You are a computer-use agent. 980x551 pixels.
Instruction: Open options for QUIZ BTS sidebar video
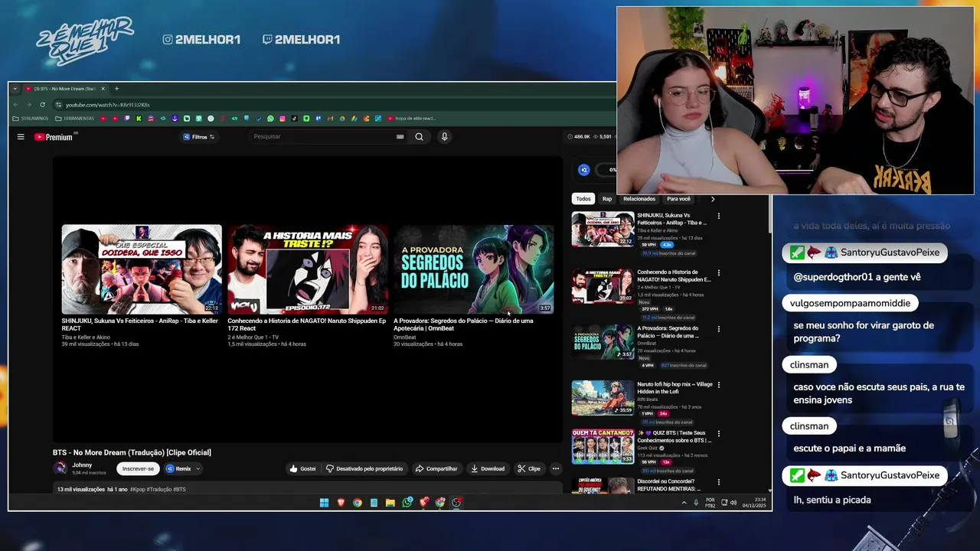(x=718, y=433)
